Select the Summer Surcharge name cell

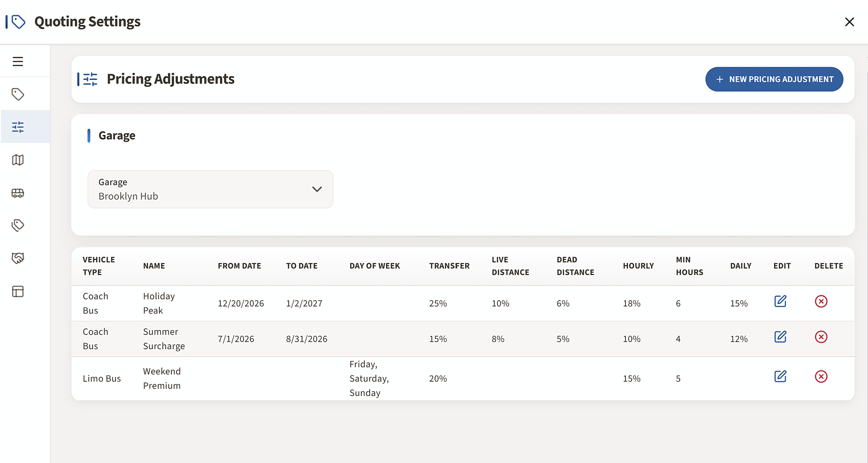point(164,339)
